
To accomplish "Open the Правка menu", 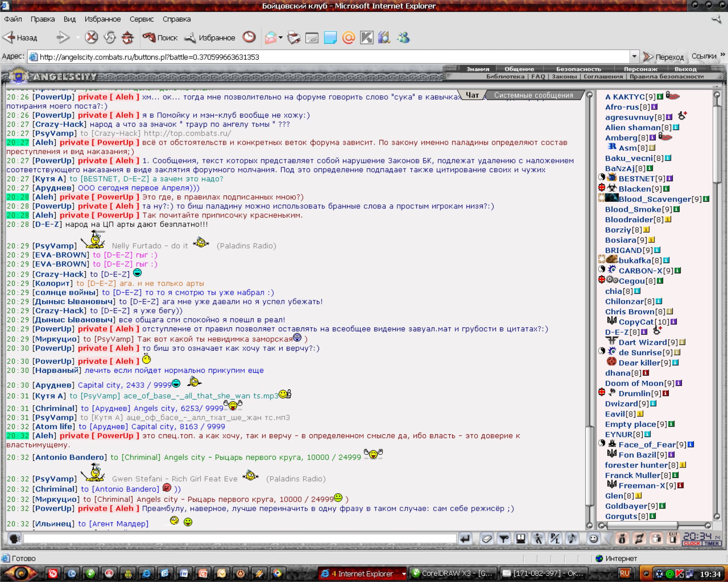I will click(x=43, y=19).
